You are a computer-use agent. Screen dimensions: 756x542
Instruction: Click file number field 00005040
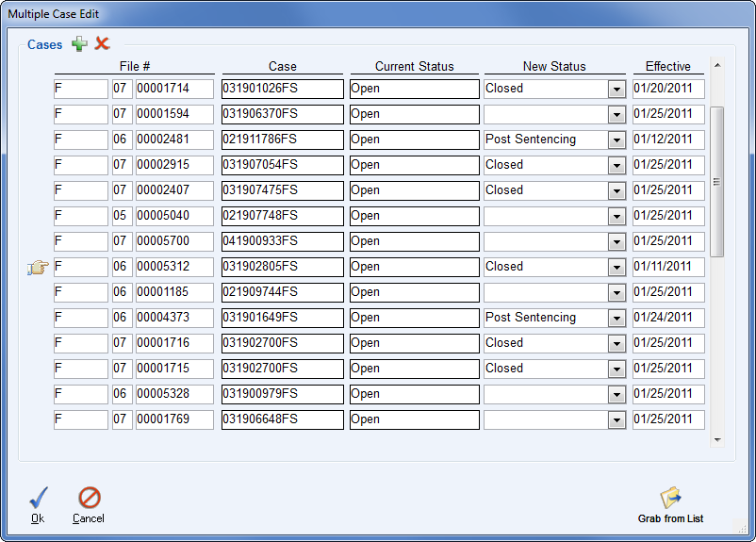pos(174,217)
